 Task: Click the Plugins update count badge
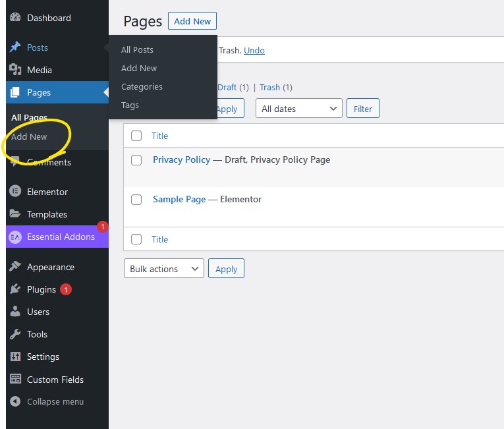click(x=66, y=289)
